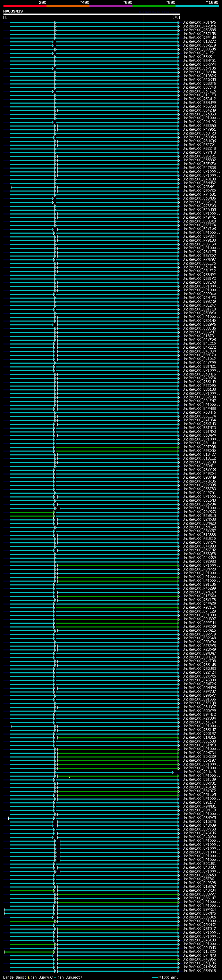222x980 pixels.
Task: Select the UniRef100_Q642H9 label
Action: pyautogui.click(x=199, y=110)
